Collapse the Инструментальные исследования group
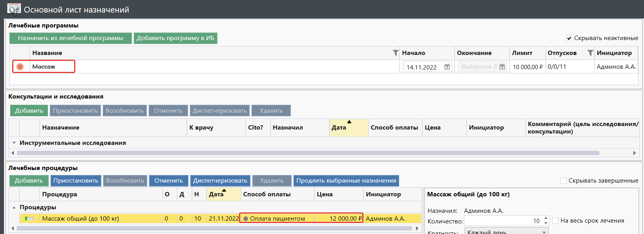644x234 pixels. (x=14, y=143)
